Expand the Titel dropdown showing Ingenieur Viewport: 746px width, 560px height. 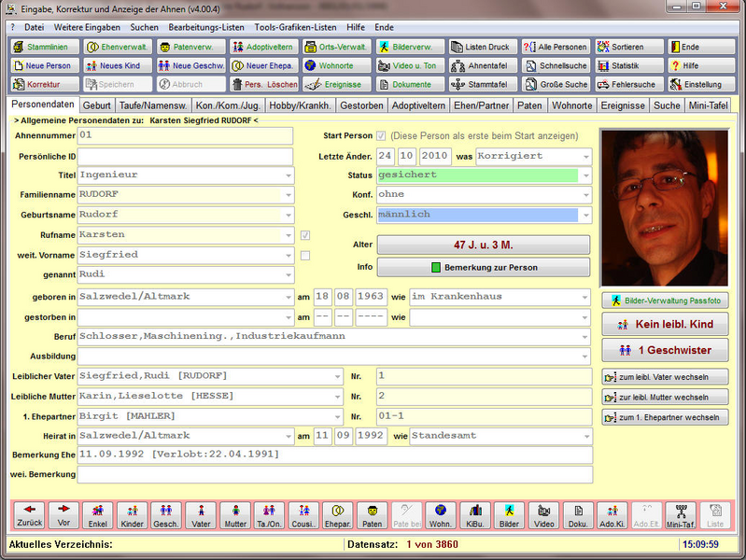pos(288,175)
